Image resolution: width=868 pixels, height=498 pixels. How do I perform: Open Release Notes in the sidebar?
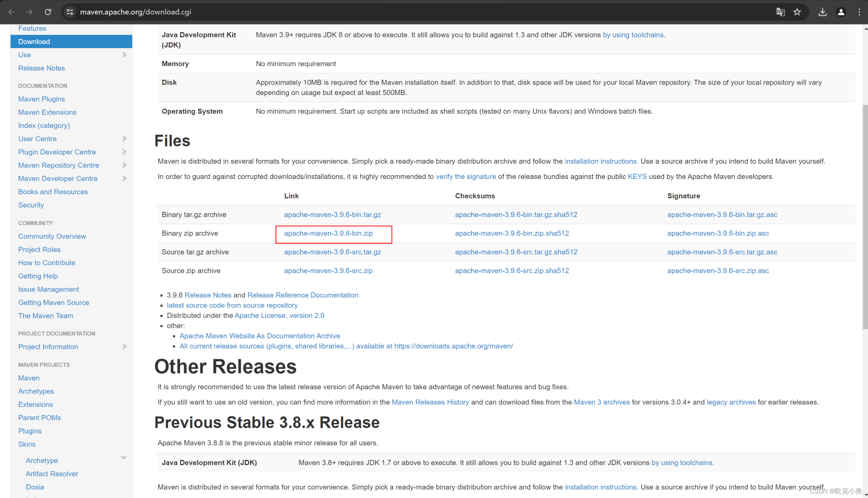[41, 68]
